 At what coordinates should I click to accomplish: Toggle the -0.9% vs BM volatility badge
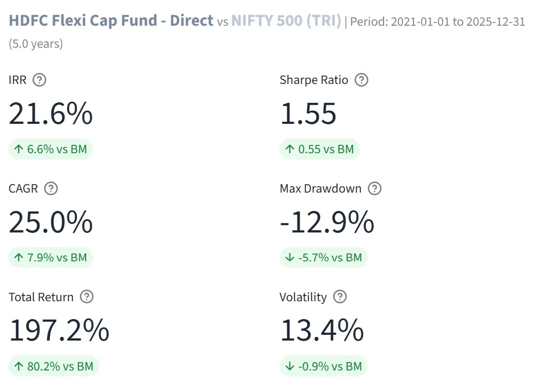(x=324, y=366)
